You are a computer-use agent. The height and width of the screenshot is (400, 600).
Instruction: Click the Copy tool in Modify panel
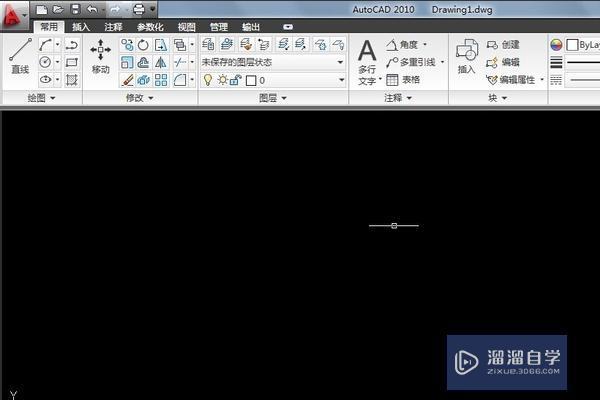click(x=127, y=45)
